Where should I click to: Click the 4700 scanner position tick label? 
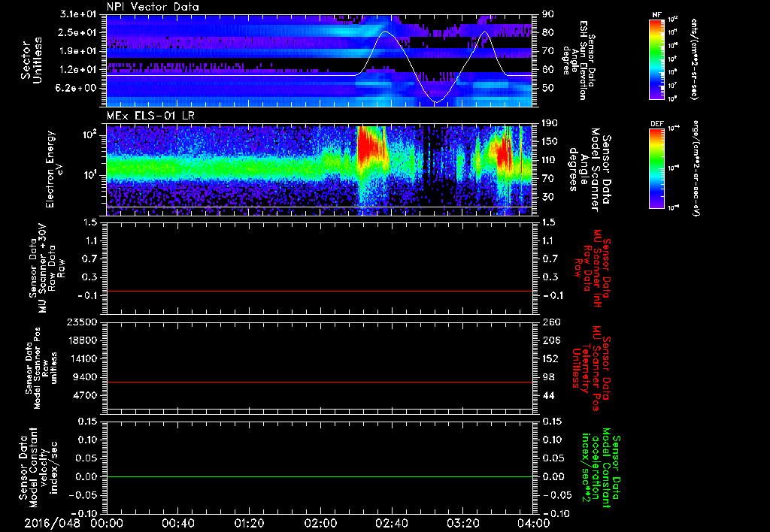87,395
